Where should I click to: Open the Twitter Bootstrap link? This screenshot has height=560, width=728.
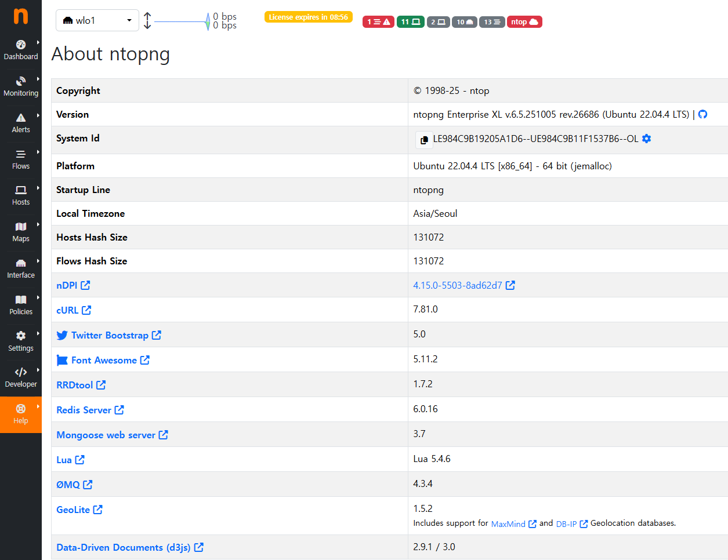(110, 335)
